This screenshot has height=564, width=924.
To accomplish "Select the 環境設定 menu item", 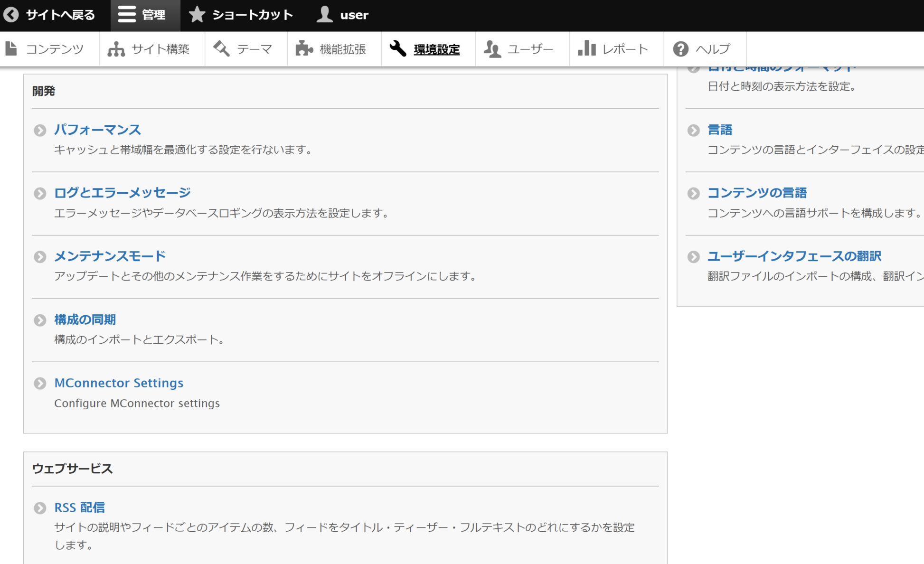I will tap(428, 49).
